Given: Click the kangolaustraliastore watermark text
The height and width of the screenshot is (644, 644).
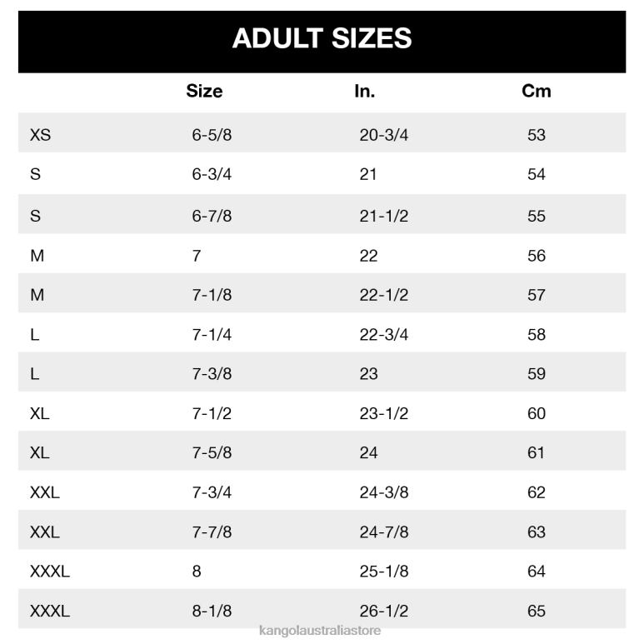Looking at the screenshot, I should coord(322,631).
